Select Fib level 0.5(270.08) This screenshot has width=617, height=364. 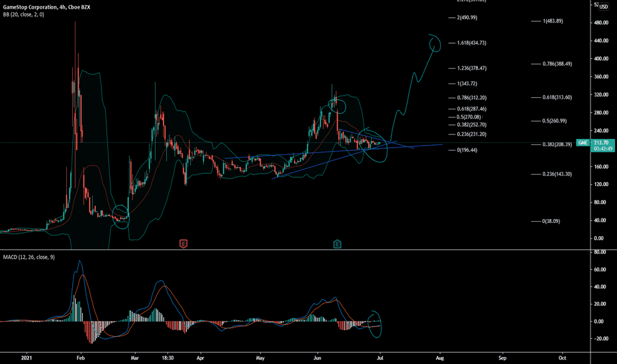click(469, 117)
